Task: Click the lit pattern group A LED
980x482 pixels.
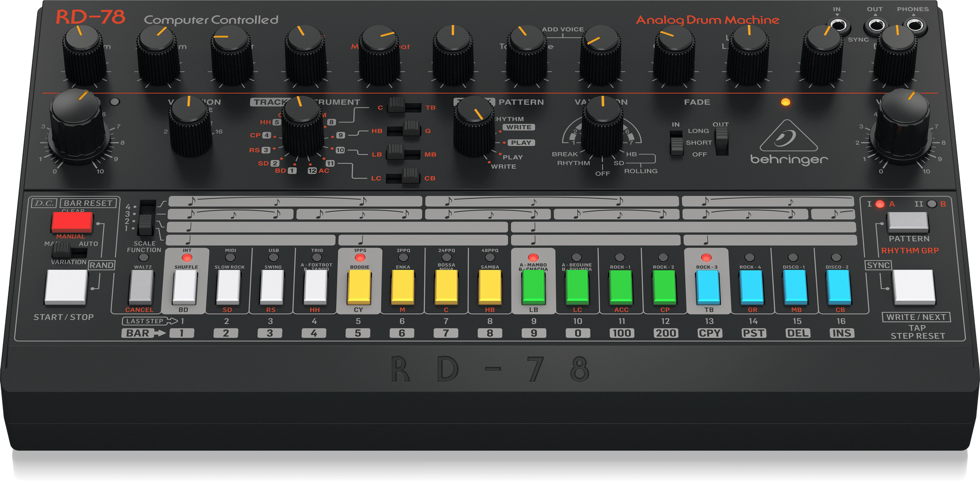Action: 880,204
